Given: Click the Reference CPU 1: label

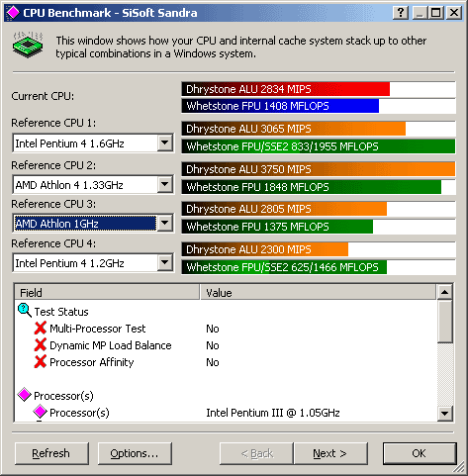Looking at the screenshot, I should coord(53,123).
